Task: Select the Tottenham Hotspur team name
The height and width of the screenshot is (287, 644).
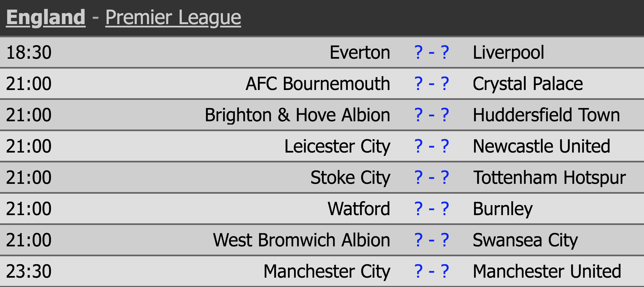Action: point(549,178)
